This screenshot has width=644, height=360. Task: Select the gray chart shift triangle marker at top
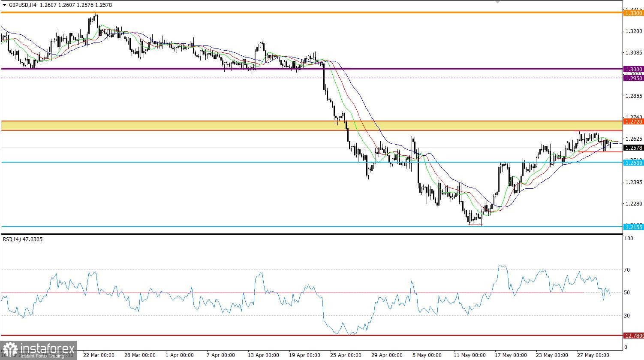(x=497, y=2)
